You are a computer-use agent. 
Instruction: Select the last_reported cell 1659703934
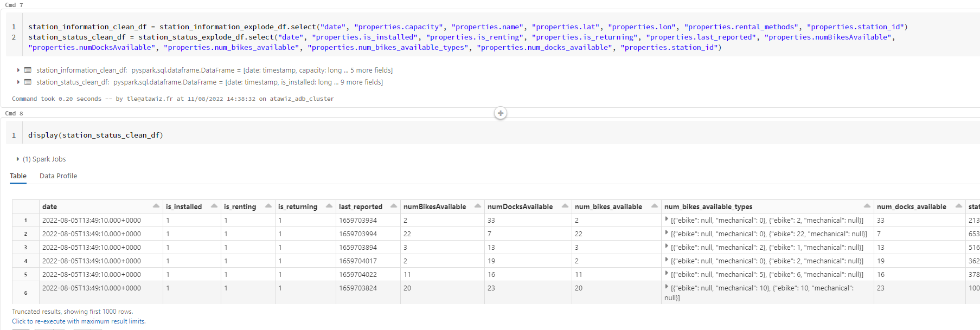click(x=358, y=221)
